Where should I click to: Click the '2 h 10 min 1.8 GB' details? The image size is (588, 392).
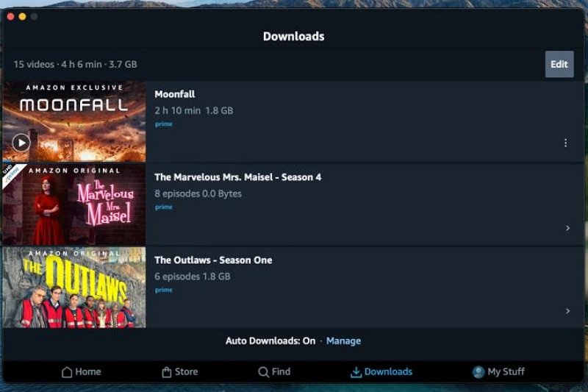click(194, 110)
